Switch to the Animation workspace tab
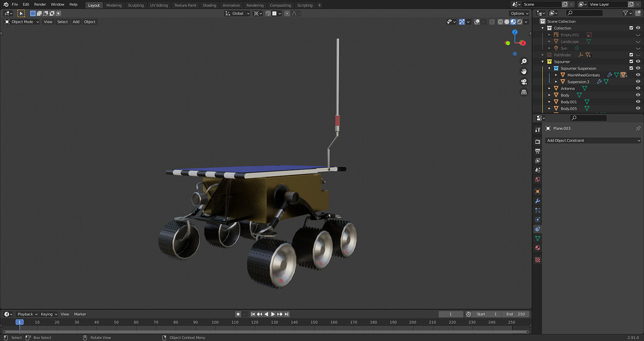 tap(231, 5)
